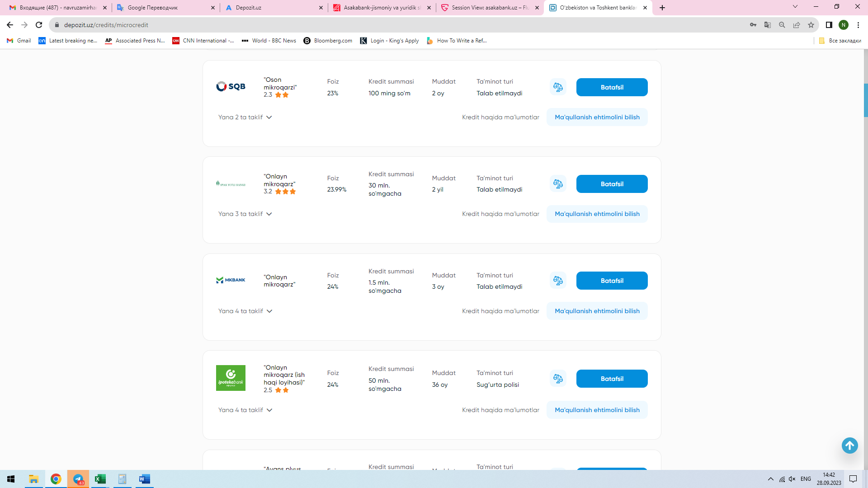868x488 pixels.
Task: Click the compare scales icon for MKBANK loan
Action: [558, 281]
